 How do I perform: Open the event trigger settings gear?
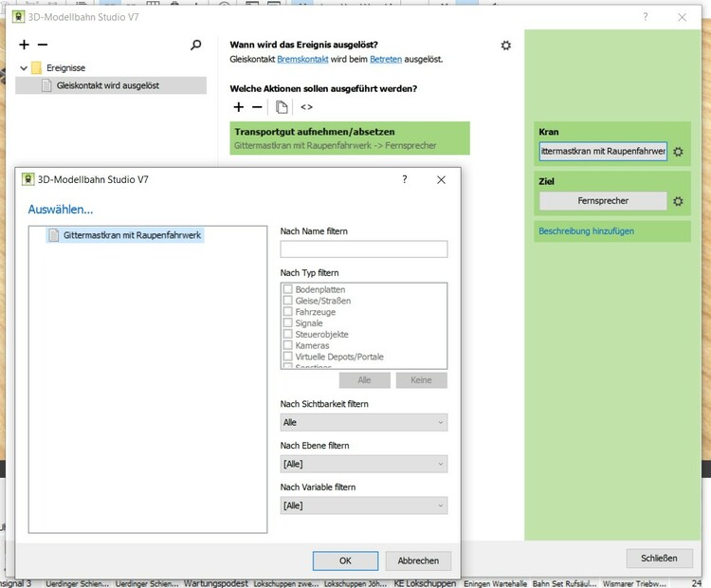pos(506,46)
